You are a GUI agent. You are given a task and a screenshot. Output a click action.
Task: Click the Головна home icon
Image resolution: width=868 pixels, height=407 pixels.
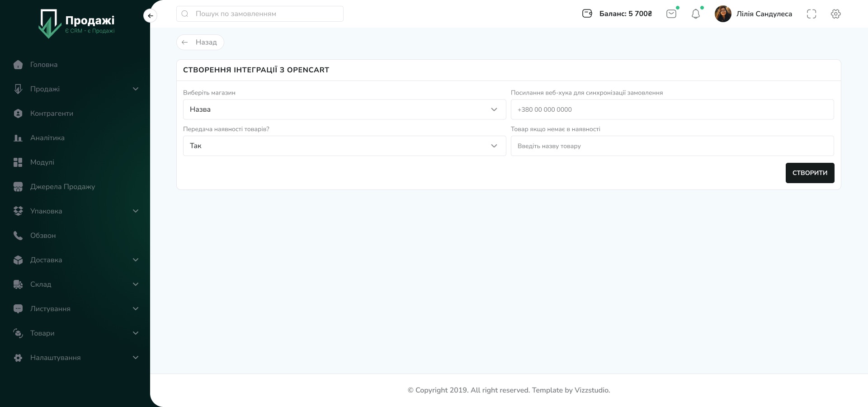[x=18, y=65]
